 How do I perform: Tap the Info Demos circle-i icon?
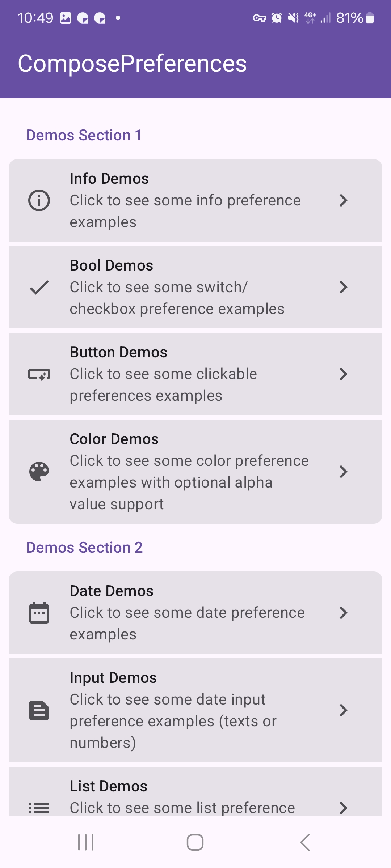pos(39,200)
